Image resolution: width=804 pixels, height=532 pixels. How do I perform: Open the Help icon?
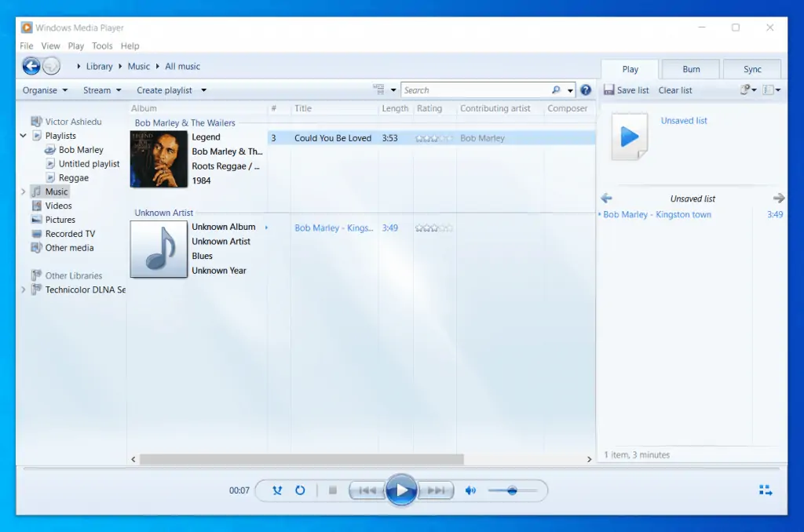[586, 89]
